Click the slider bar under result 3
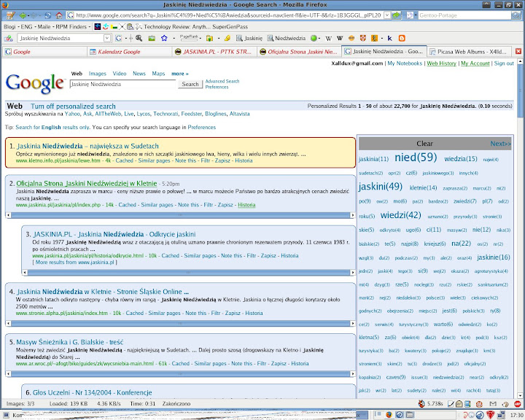The image size is (525, 420). (188, 273)
